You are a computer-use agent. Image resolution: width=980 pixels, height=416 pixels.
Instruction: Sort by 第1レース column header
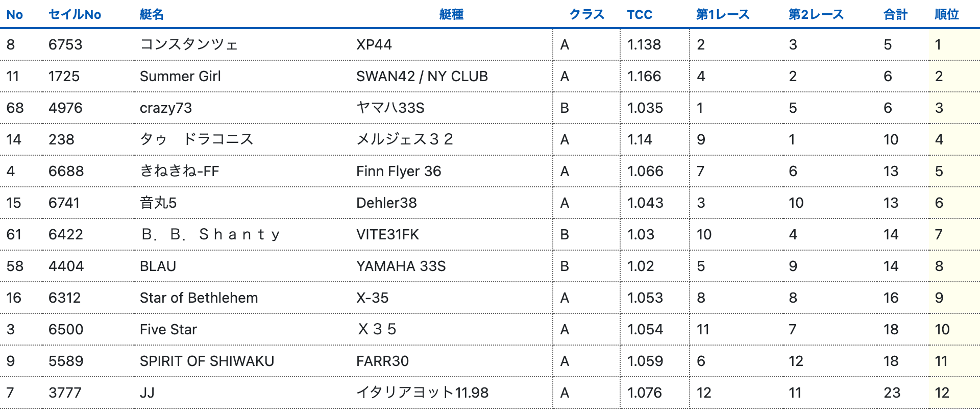point(723,14)
